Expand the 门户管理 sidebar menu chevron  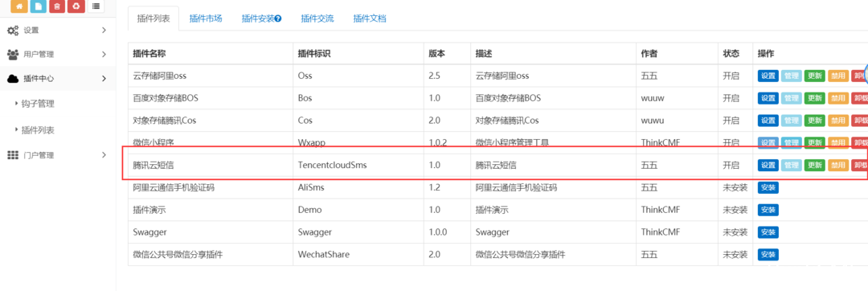[104, 155]
